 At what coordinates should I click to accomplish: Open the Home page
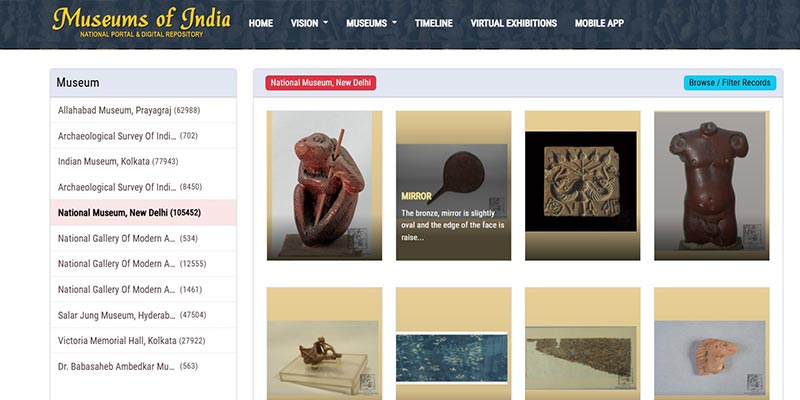[260, 23]
